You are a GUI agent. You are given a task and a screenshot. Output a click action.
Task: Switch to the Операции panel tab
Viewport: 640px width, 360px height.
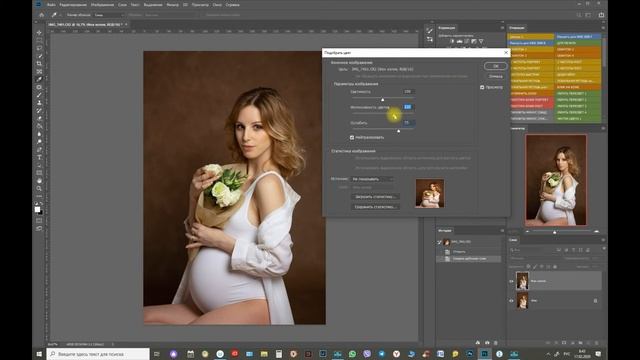pos(517,28)
